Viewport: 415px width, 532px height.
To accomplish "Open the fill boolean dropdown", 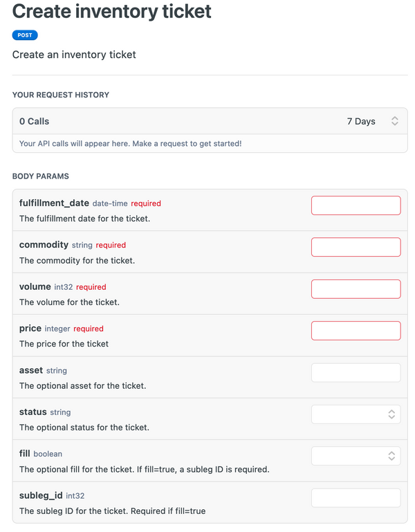I will click(356, 455).
